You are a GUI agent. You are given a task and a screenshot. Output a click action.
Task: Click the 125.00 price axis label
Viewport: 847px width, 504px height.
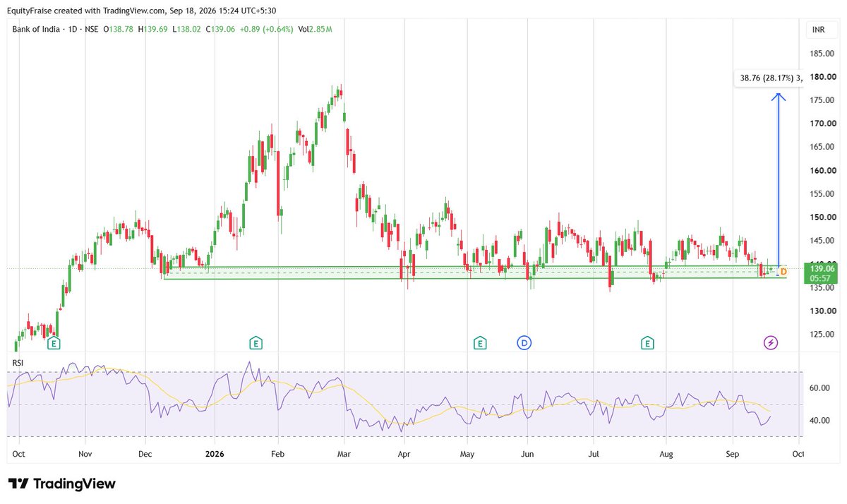tap(823, 335)
